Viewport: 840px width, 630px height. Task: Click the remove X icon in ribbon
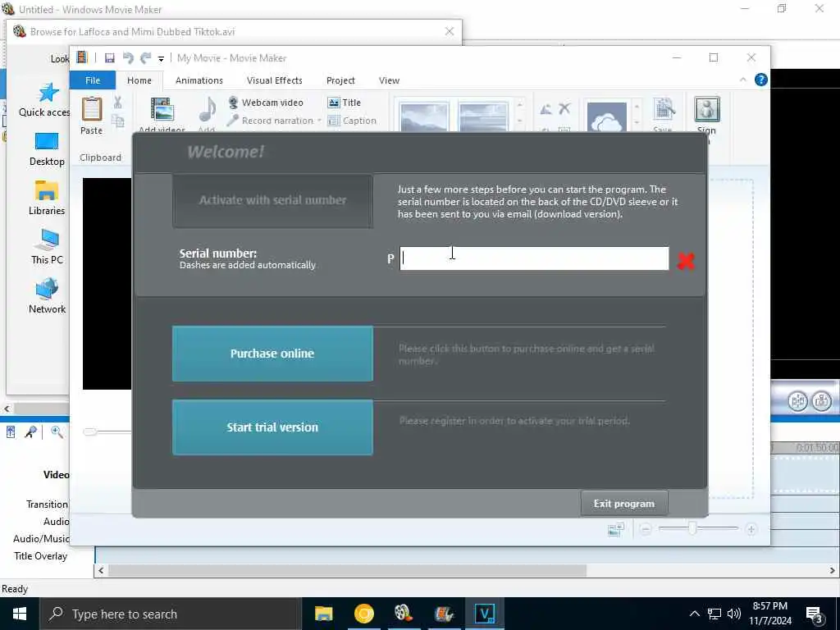[x=564, y=109]
